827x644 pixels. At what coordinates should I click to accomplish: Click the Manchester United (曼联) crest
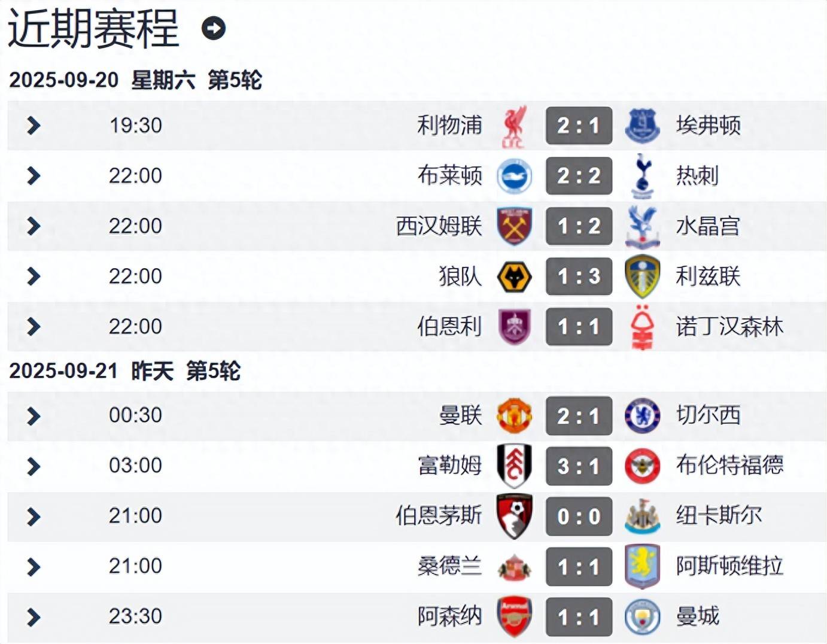(514, 415)
